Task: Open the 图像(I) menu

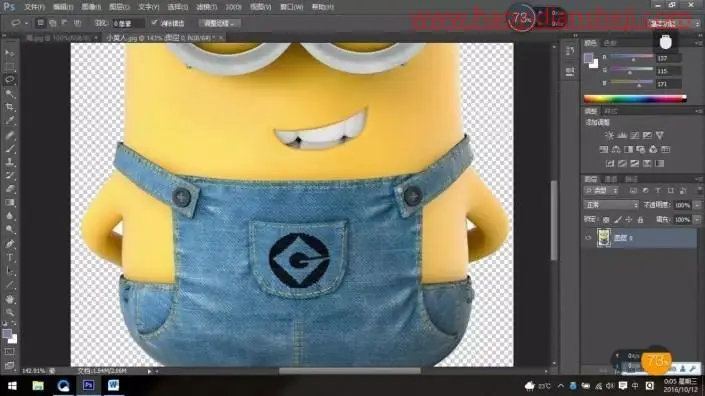Action: (x=91, y=7)
